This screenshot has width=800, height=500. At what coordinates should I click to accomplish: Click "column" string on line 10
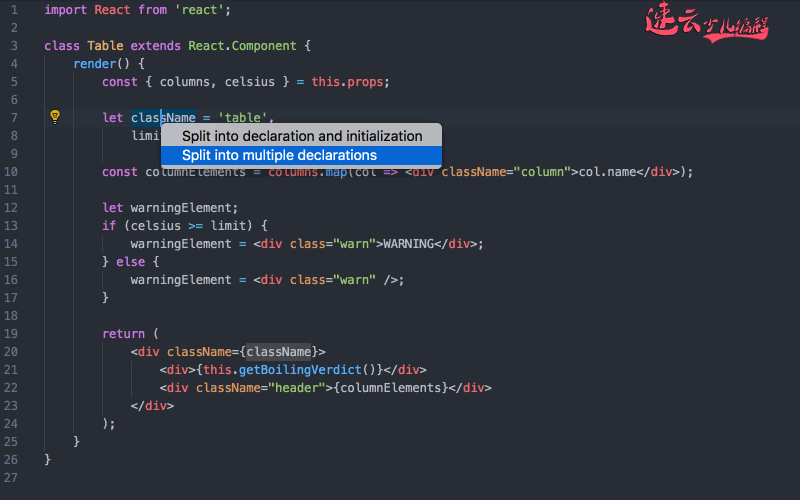[x=542, y=172]
